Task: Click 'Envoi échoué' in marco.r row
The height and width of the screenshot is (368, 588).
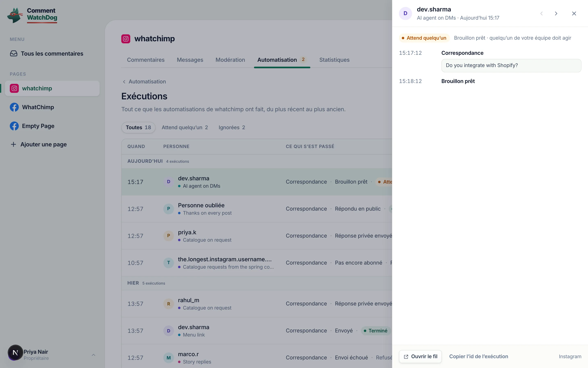Action: (x=351, y=358)
